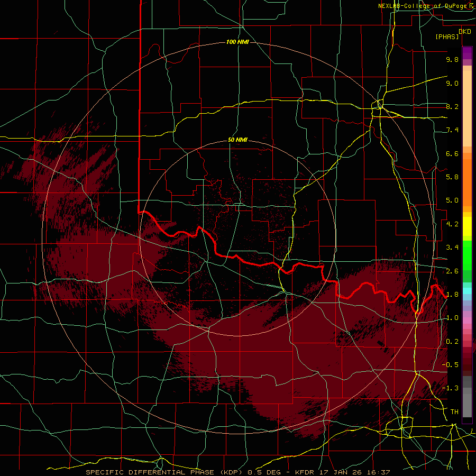Click the cyan swatch near 1.8
Viewport: 476px width, 476px height.
(x=467, y=291)
